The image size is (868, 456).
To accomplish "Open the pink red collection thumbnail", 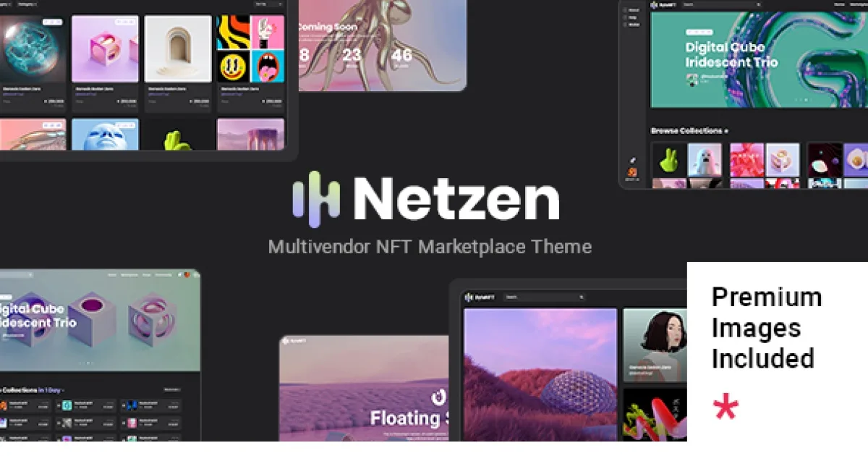I will tap(746, 160).
